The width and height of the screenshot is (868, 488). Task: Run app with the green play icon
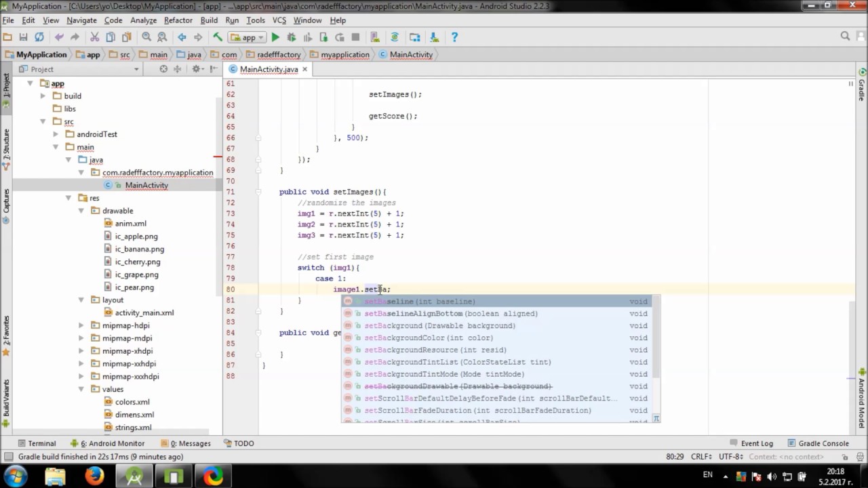point(275,37)
